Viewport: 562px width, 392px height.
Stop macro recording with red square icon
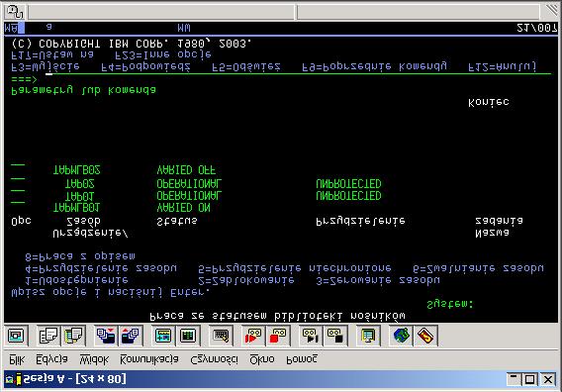pyautogui.click(x=278, y=336)
